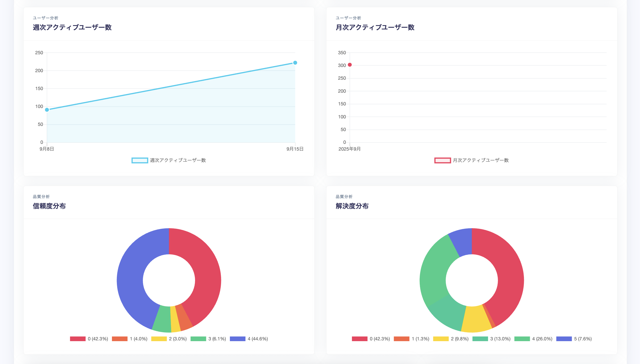Toggle trust legend item 3 (6.1%)
The image size is (640, 364).
click(198, 339)
